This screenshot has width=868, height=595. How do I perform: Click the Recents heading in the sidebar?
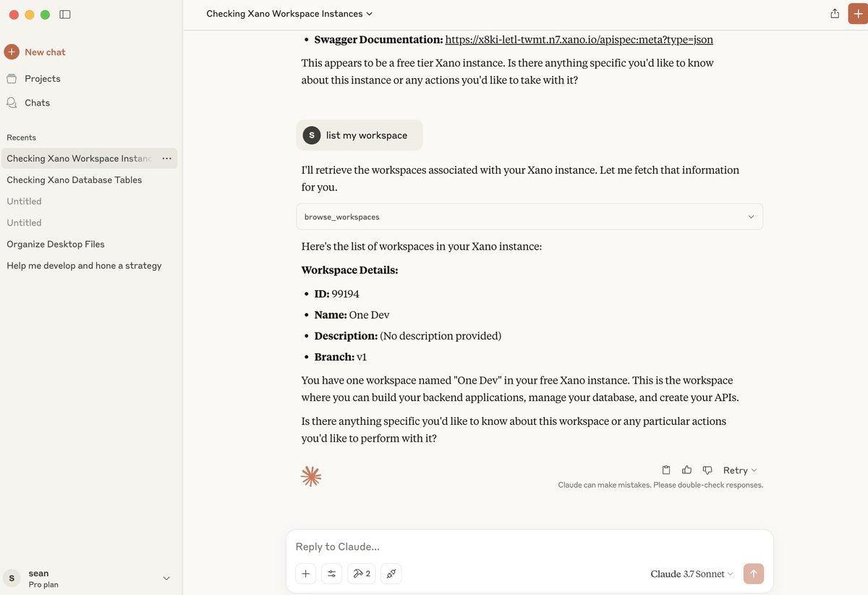pos(21,138)
